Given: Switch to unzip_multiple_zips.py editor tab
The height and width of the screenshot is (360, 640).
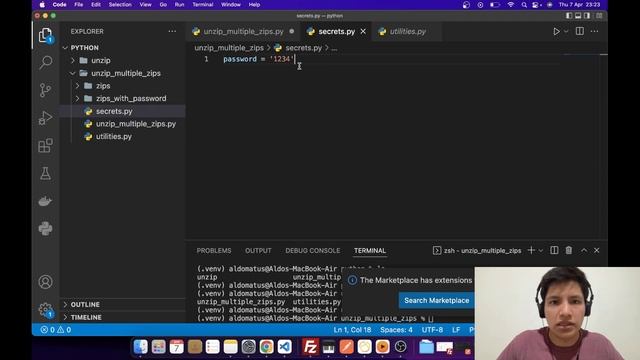Looking at the screenshot, I should click(x=243, y=31).
